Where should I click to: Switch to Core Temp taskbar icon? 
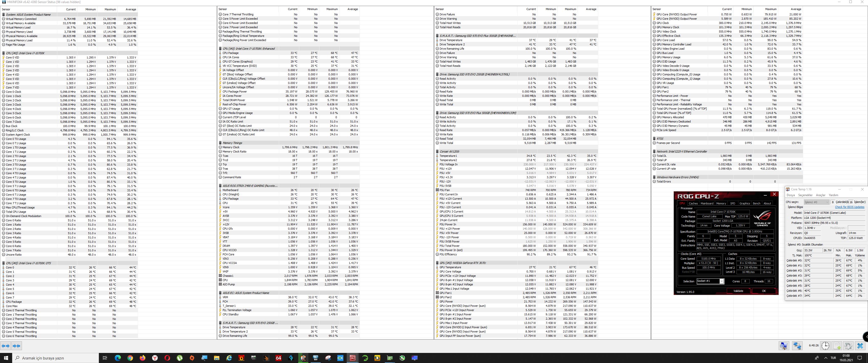pyautogui.click(x=303, y=358)
